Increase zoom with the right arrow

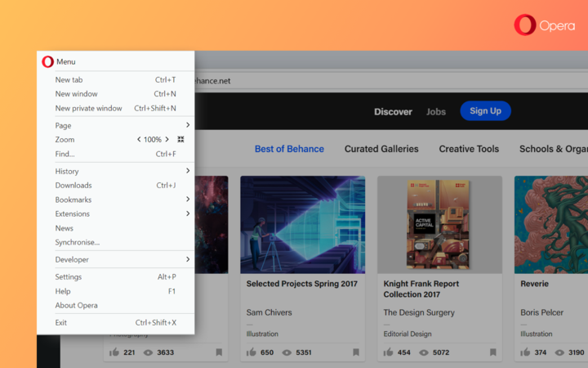(x=167, y=140)
